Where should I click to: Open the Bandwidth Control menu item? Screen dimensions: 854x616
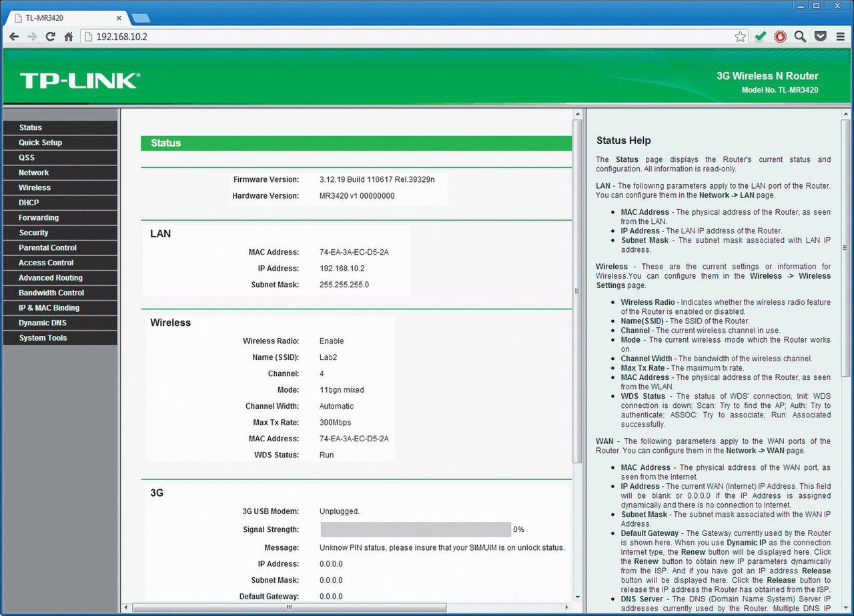click(x=60, y=293)
